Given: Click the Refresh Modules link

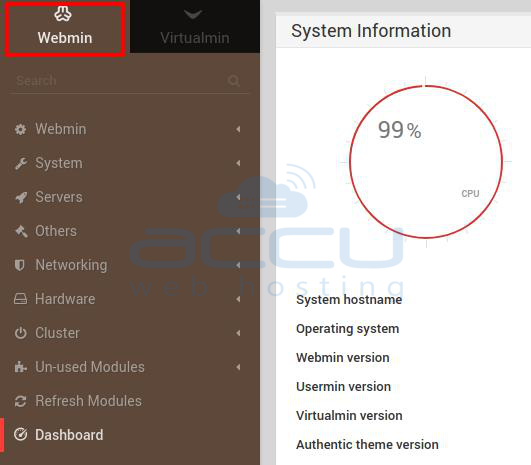Looking at the screenshot, I should pyautogui.click(x=88, y=401).
